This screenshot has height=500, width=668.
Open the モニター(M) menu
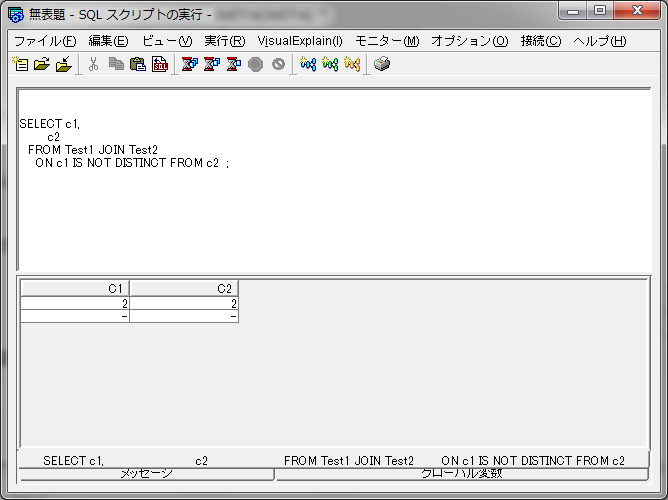387,41
